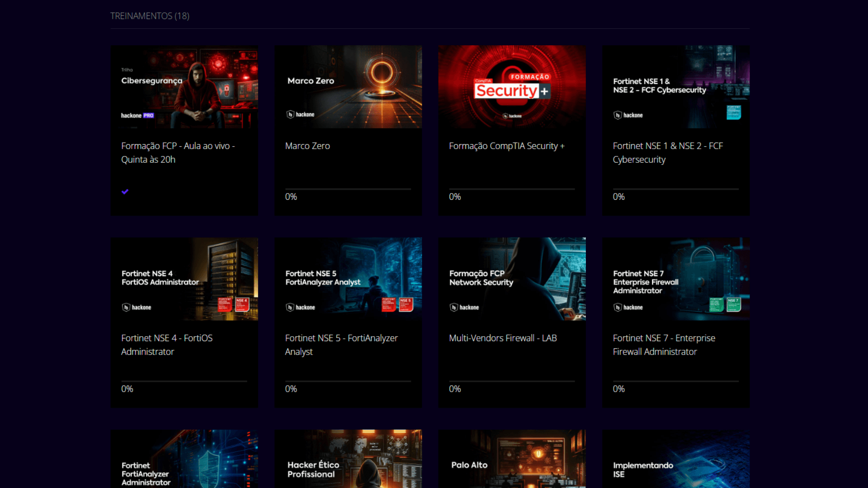Image resolution: width=868 pixels, height=488 pixels.
Task: Click the NSE 7 Enterprise Firewall progress bar
Action: 676,381
